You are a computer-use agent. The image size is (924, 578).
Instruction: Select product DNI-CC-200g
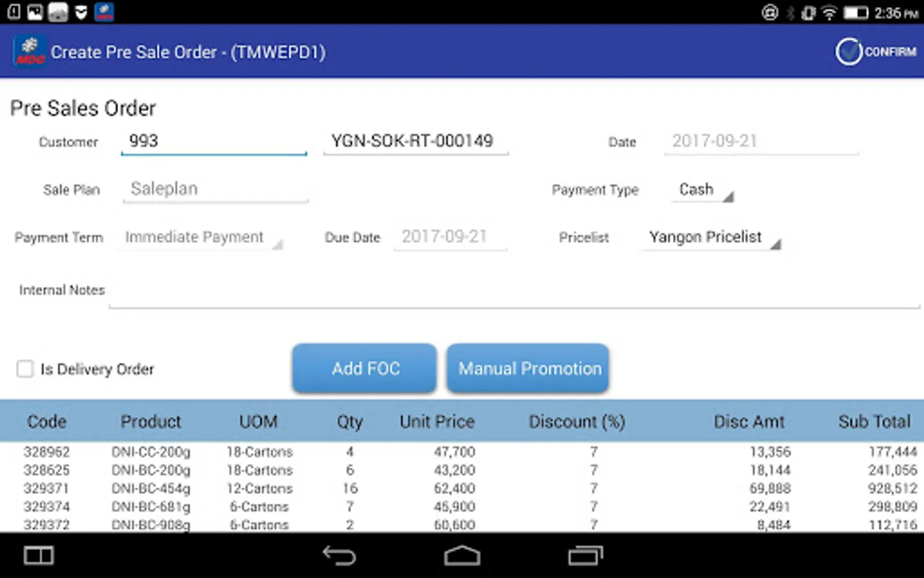151,452
